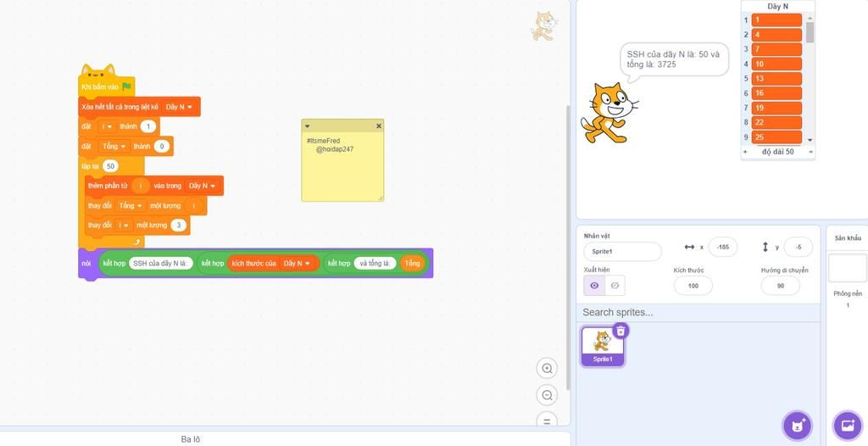Add list item with plus button

tap(744, 152)
